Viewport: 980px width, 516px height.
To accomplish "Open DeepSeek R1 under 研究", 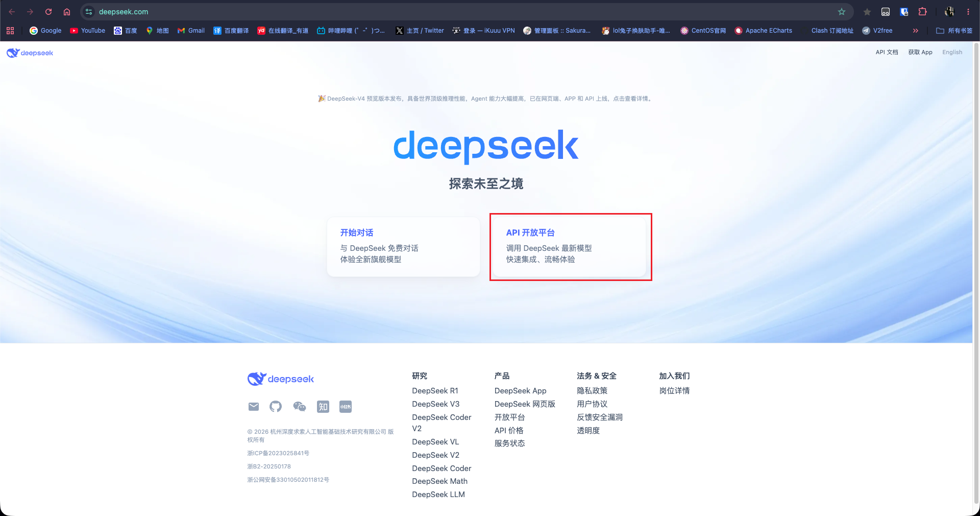I will 435,391.
